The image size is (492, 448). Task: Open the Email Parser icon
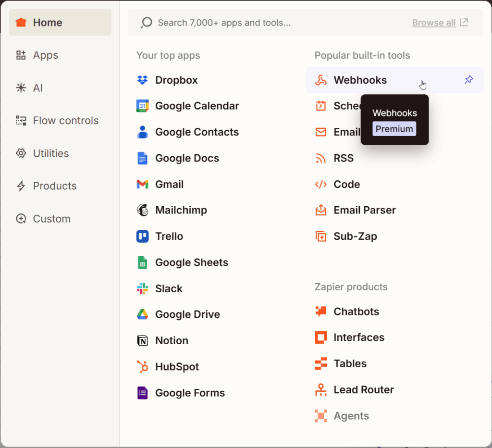pos(320,210)
